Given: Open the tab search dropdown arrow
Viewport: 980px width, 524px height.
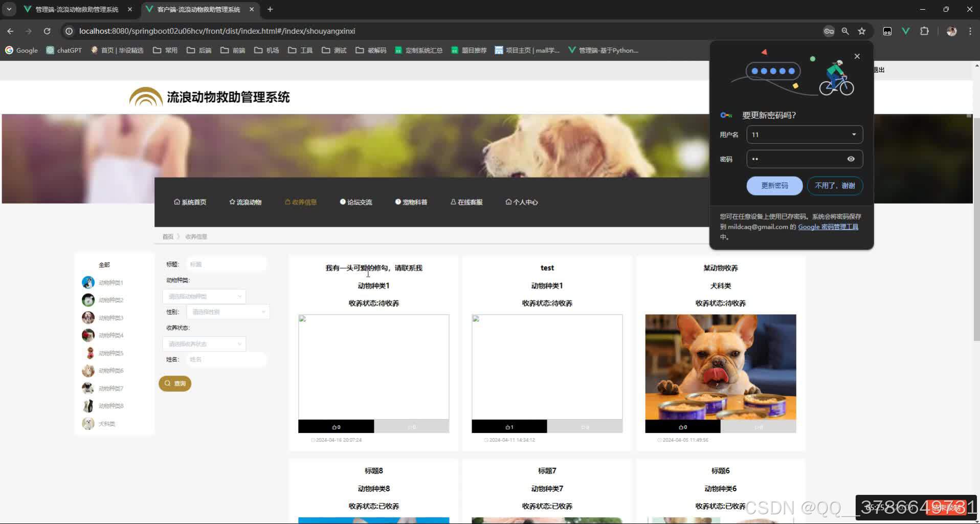Looking at the screenshot, I should [9, 9].
